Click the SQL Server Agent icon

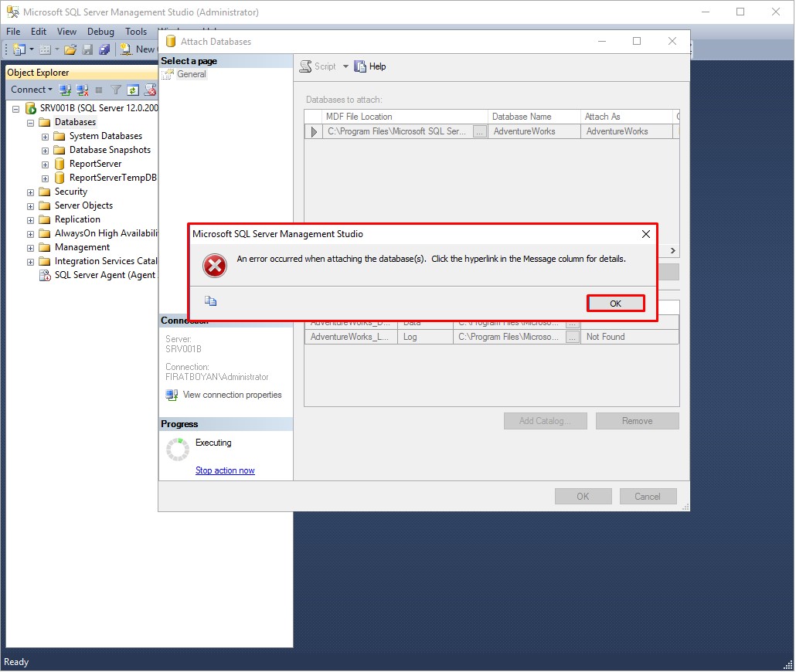point(45,275)
